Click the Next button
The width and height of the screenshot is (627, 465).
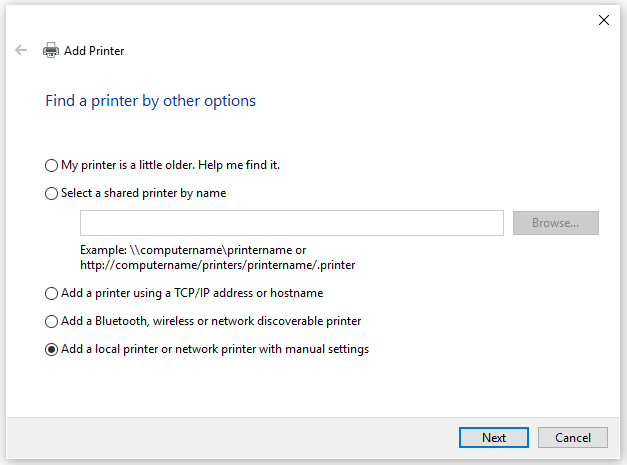click(493, 437)
